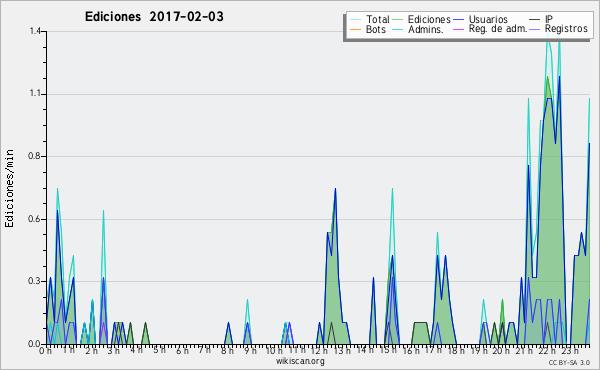Click the Bots legend label
The width and height of the screenshot is (600, 370).
click(375, 29)
